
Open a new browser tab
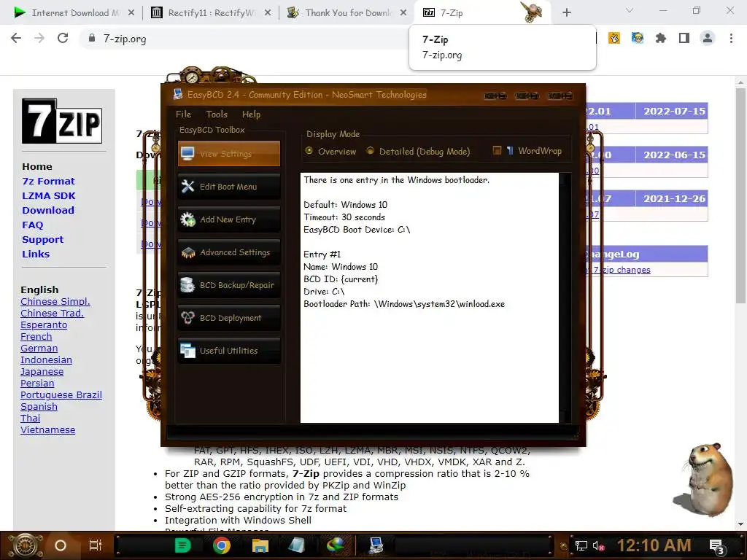[x=566, y=13]
